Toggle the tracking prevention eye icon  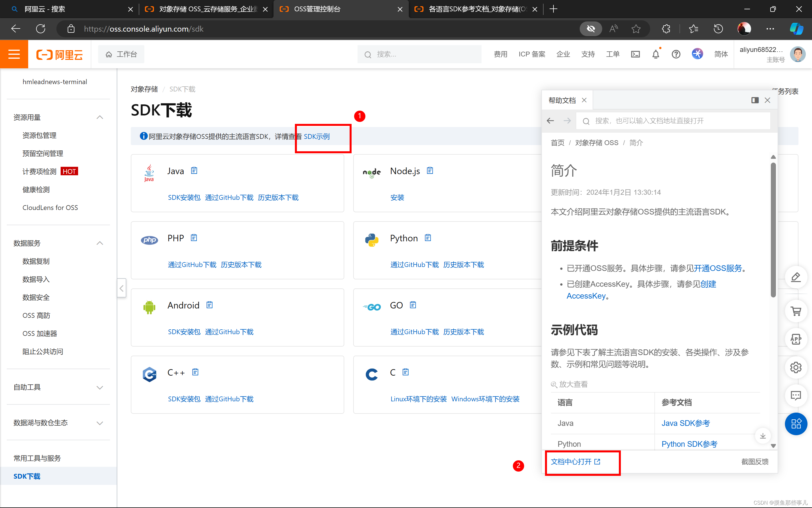click(591, 29)
